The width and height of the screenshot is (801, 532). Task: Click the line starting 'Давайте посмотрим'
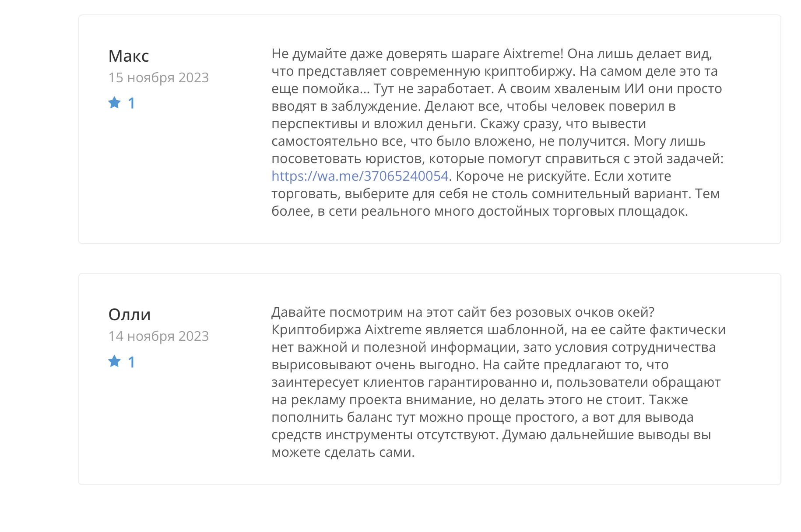(x=463, y=312)
